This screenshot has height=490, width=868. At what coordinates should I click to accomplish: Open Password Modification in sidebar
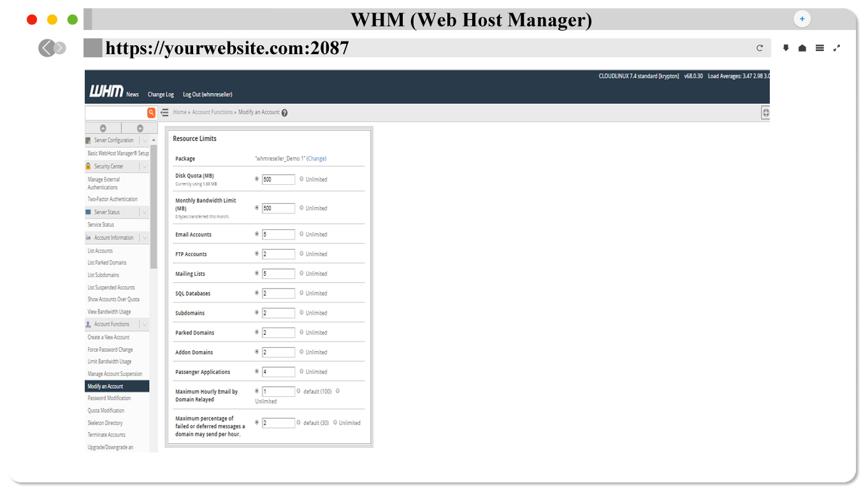coord(109,398)
